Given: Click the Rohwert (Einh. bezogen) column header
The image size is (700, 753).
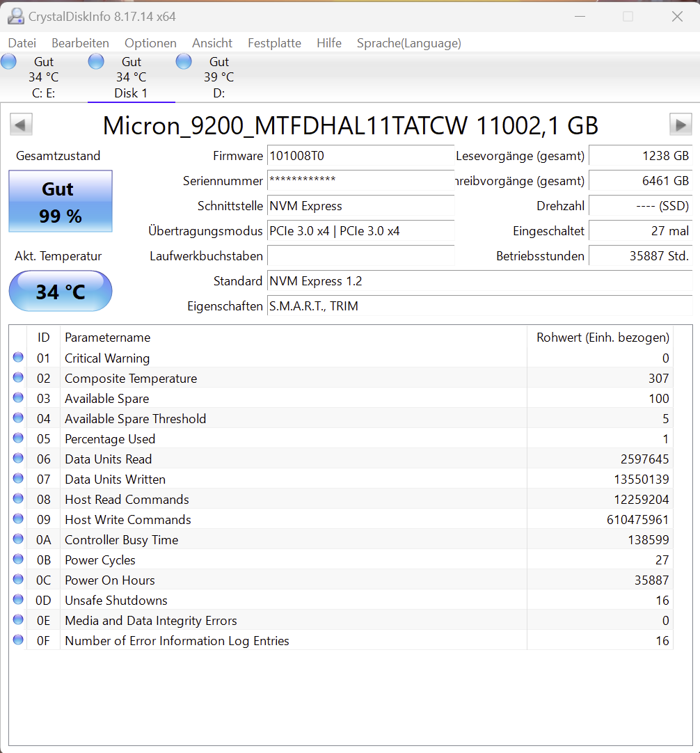Looking at the screenshot, I should click(x=600, y=337).
